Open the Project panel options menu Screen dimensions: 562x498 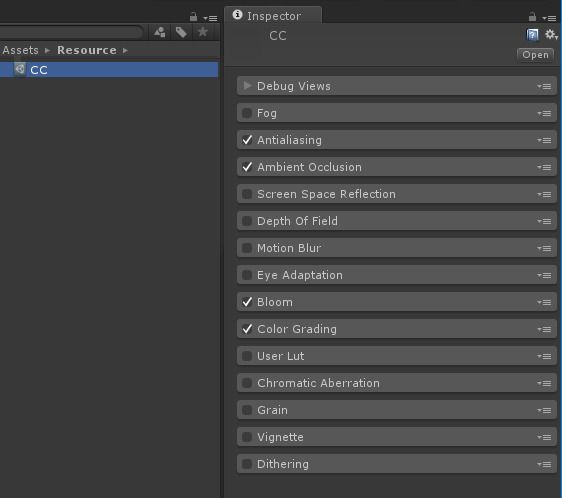click(210, 18)
